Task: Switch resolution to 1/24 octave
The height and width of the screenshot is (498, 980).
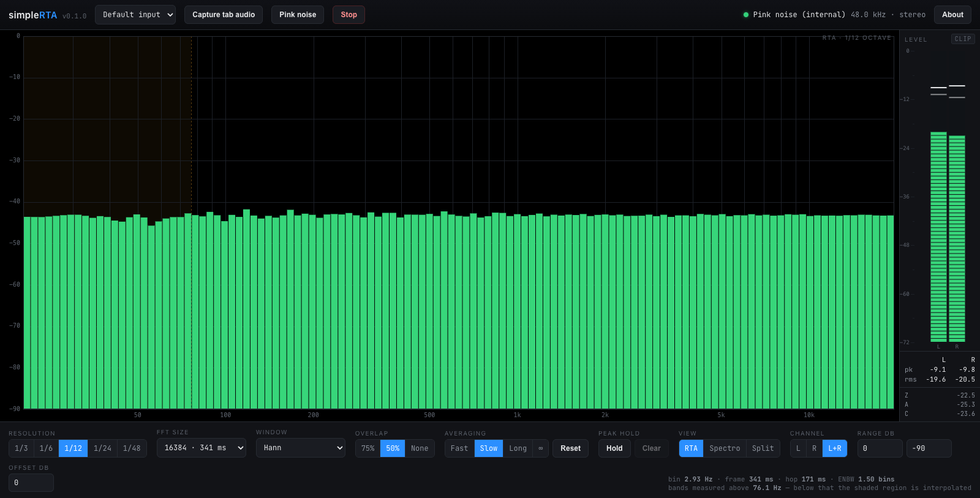Action: pyautogui.click(x=102, y=448)
